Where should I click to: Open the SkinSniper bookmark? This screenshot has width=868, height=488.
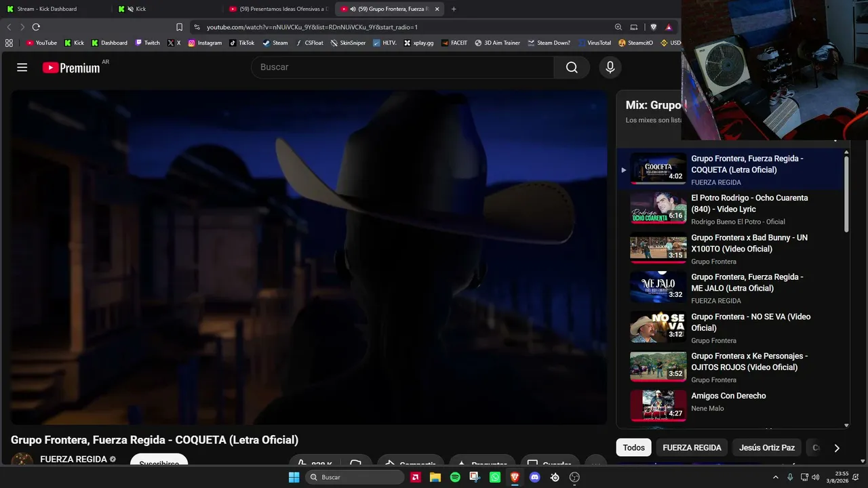(x=349, y=43)
